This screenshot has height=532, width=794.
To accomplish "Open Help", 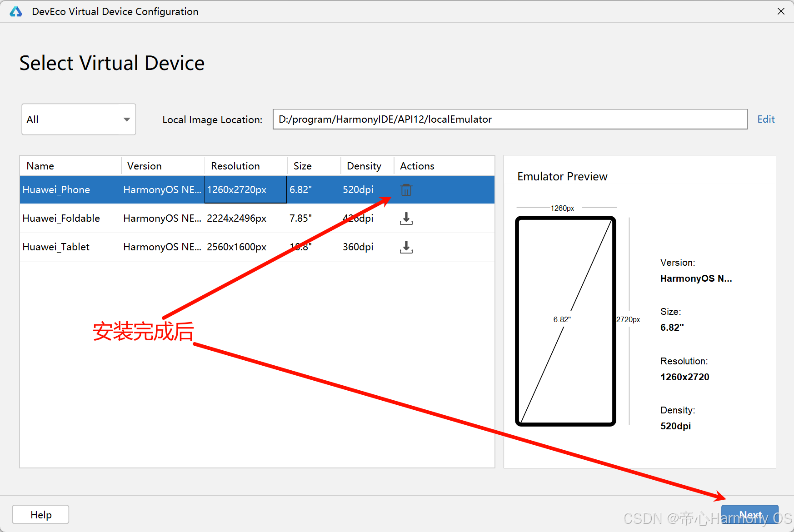I will click(41, 515).
